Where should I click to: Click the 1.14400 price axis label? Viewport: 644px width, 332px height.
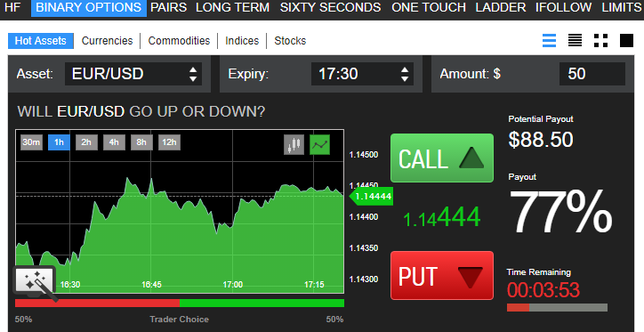click(364, 217)
